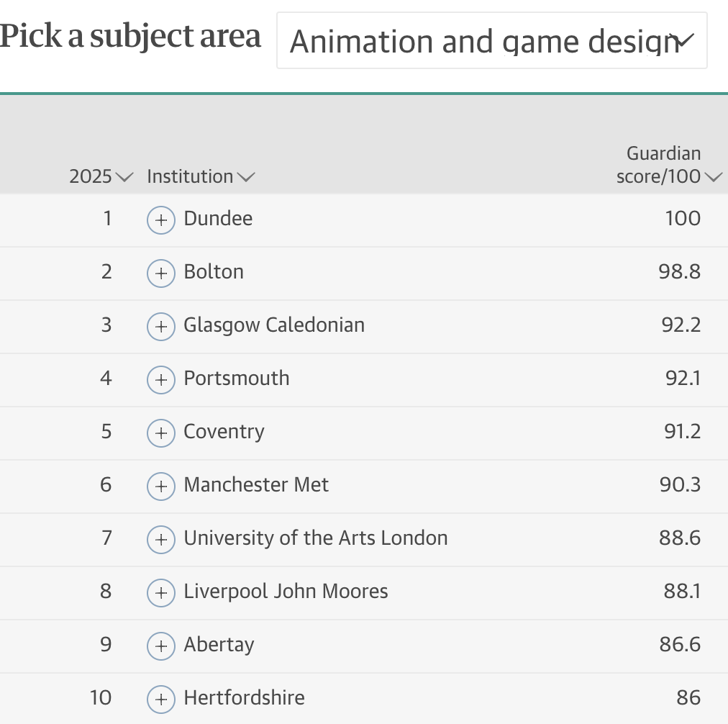Expand the Dundee row plus icon

160,220
